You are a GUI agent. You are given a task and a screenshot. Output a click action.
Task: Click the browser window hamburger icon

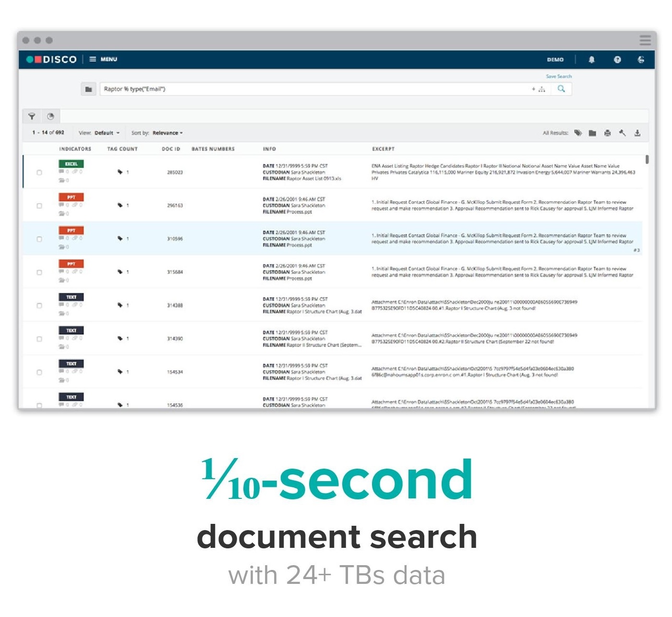645,40
